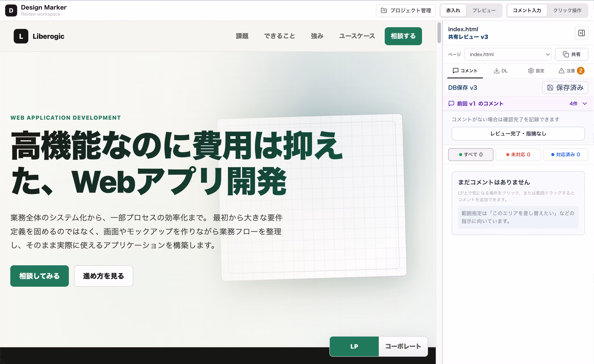Click レビュー完了・指摘なし button
This screenshot has width=594, height=364.
tap(518, 134)
